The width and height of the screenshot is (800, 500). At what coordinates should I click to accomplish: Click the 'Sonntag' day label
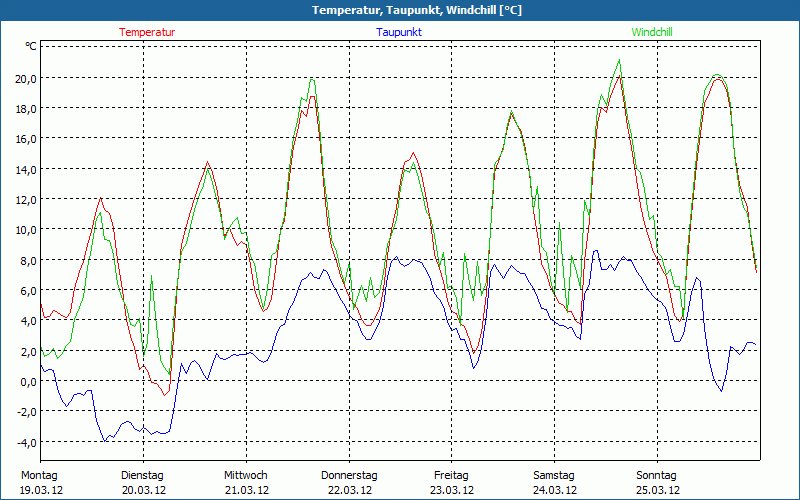click(x=657, y=476)
